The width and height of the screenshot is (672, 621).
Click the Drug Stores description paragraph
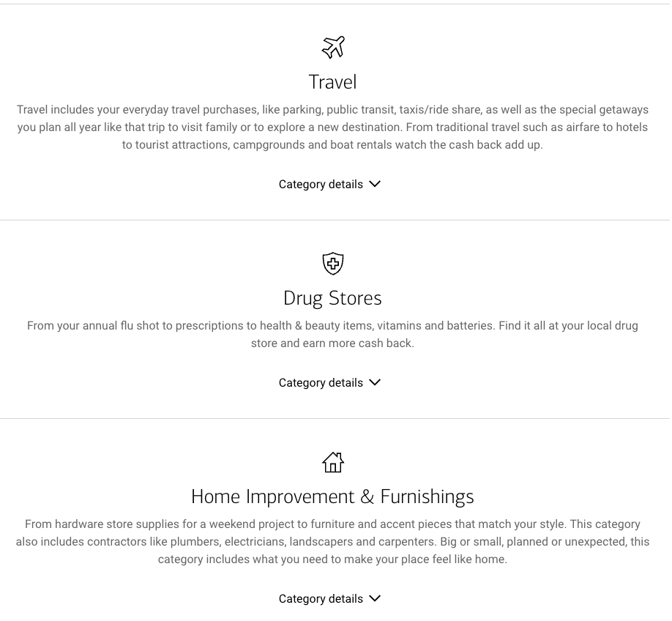coord(332,334)
